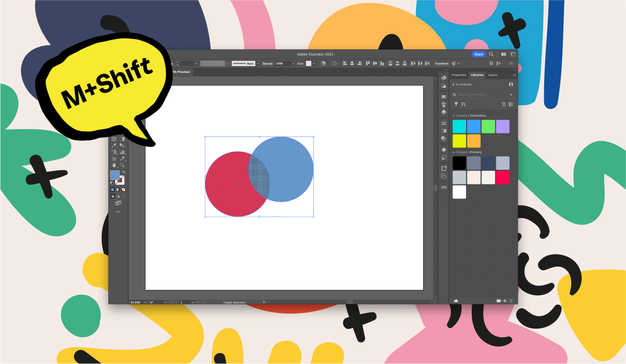Image resolution: width=626 pixels, height=364 pixels.
Task: Select the pink swatch in Colours / Primary
Action: (x=502, y=177)
